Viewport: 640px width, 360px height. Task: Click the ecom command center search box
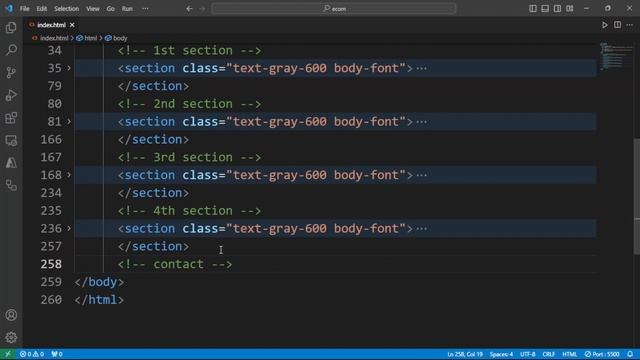click(x=333, y=8)
